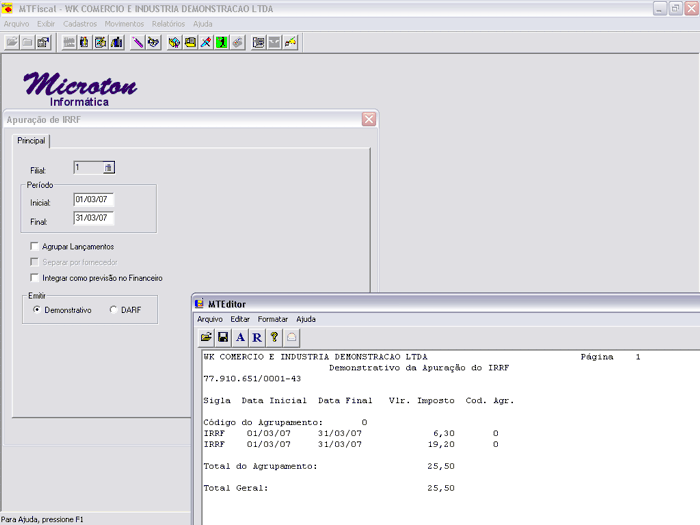Open the Arquivo menu in MTEditor
This screenshot has height=525, width=700.
tap(210, 319)
